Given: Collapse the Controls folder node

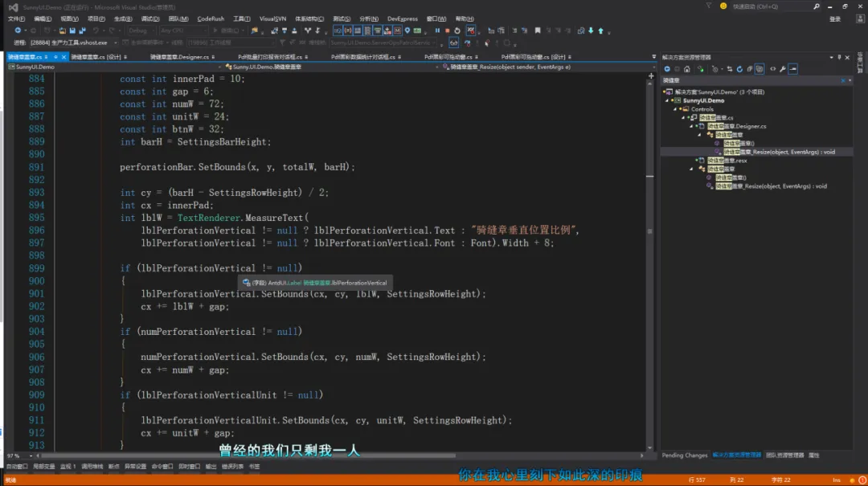Looking at the screenshot, I should [x=675, y=109].
